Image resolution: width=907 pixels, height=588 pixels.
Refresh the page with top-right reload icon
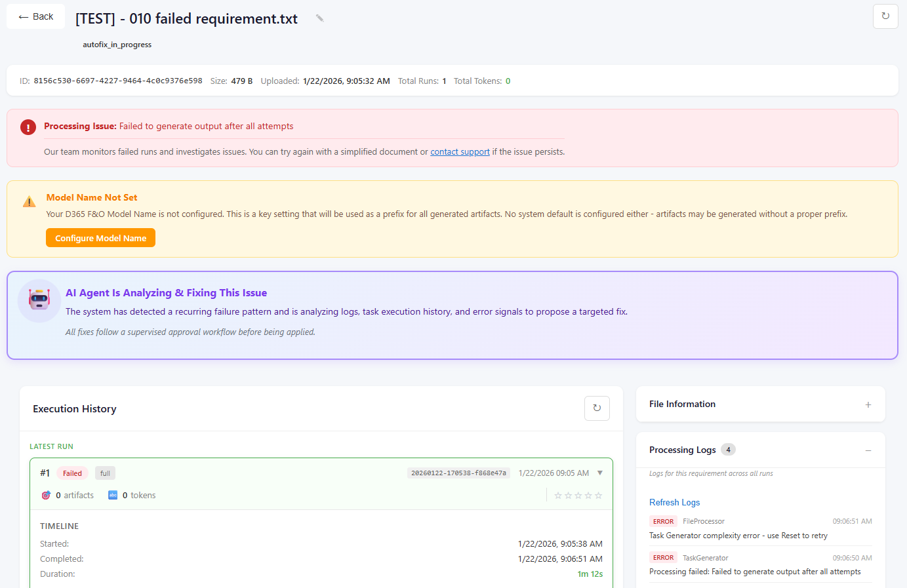click(885, 16)
